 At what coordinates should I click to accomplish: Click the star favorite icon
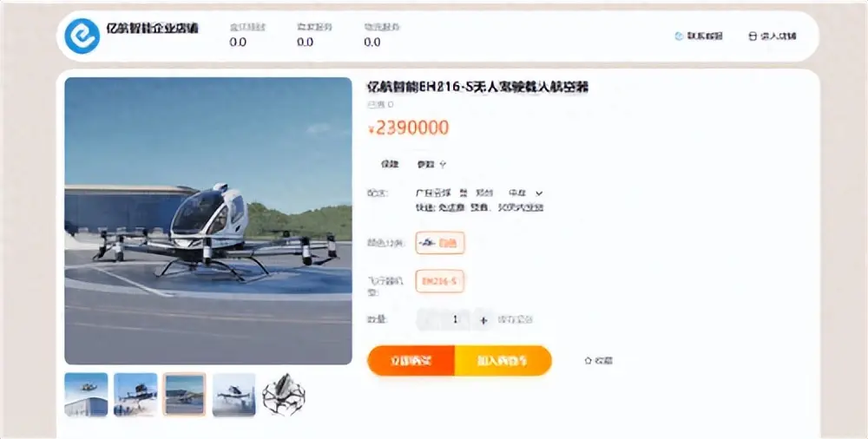click(588, 360)
